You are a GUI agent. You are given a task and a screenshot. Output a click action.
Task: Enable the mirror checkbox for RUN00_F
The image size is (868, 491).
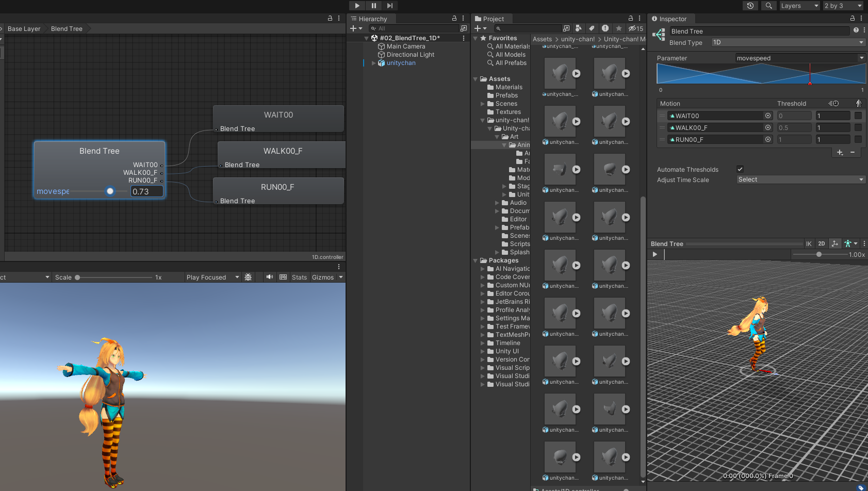click(858, 140)
